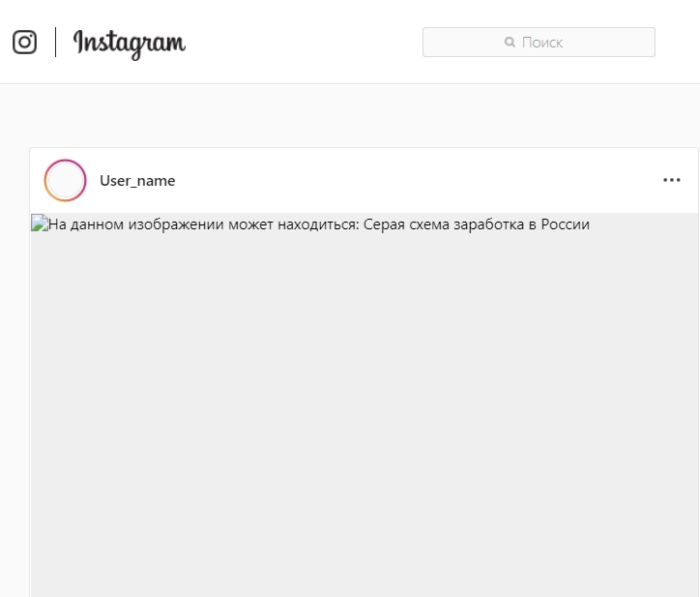Viewport: 700px width, 597px height.
Task: Click the gray post image placeholder area
Action: click(365, 404)
